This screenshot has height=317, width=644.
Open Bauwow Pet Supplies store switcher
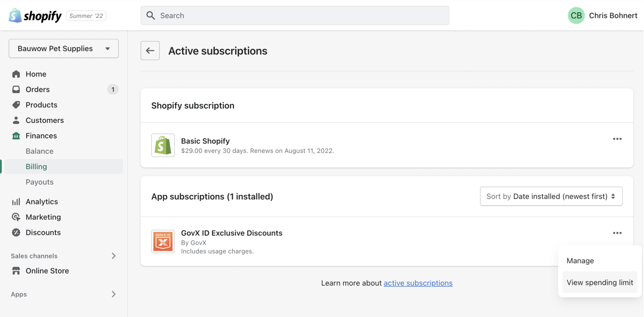tap(63, 48)
